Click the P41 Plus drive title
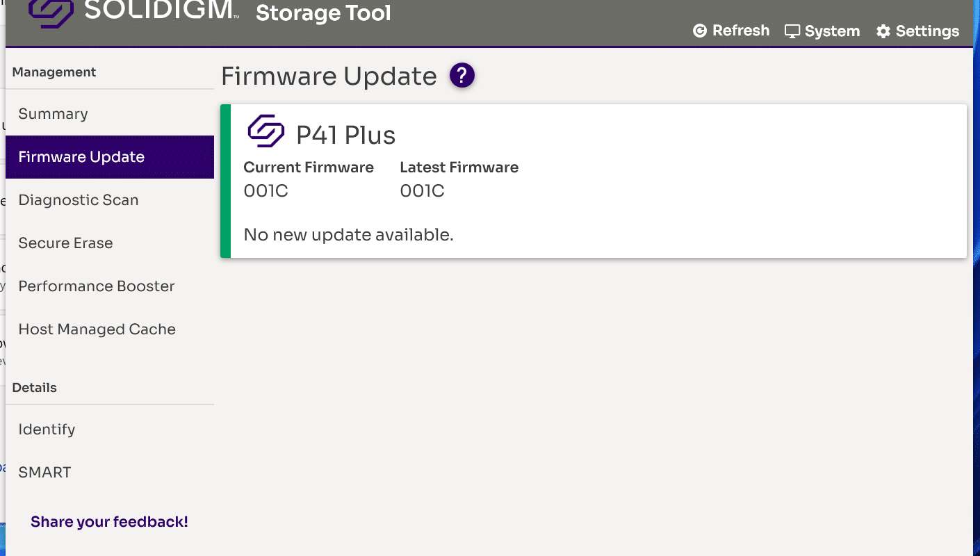The width and height of the screenshot is (980, 556). 345,135
